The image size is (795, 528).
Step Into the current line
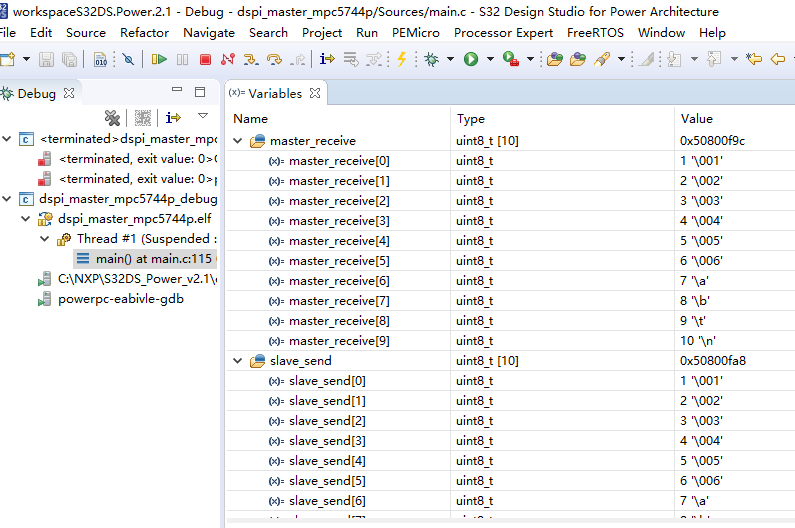(x=250, y=59)
